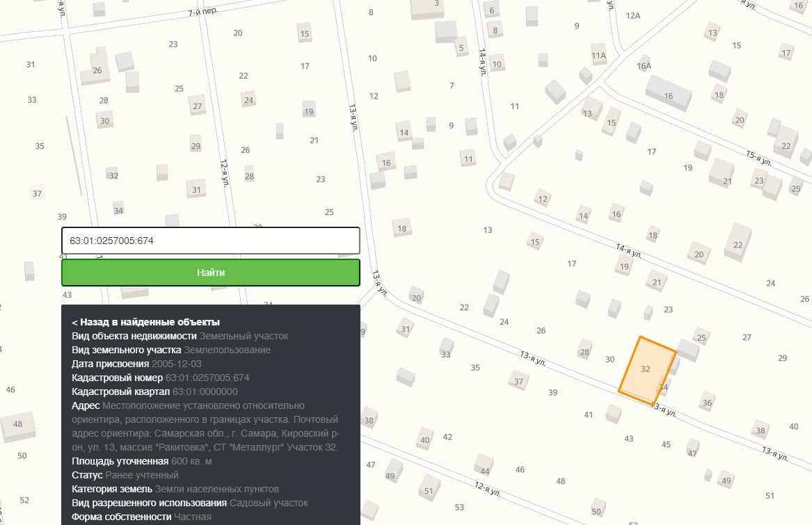The image size is (812, 525).
Task: Click the green Найти search button
Action: (x=211, y=273)
